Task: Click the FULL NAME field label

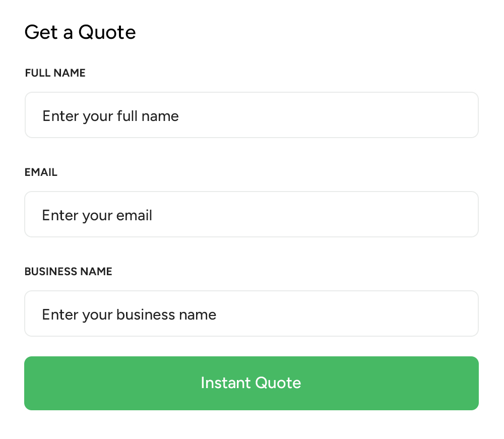Action: [x=55, y=73]
